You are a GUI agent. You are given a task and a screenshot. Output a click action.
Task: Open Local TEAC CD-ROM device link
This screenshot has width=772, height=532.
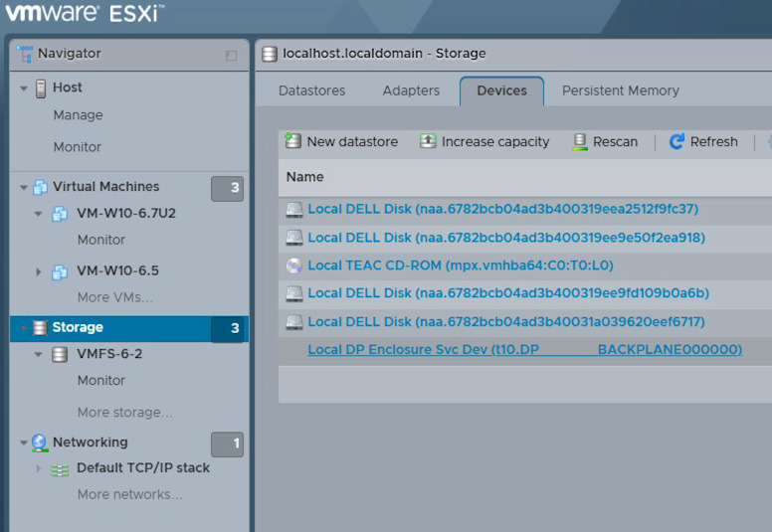point(461,266)
